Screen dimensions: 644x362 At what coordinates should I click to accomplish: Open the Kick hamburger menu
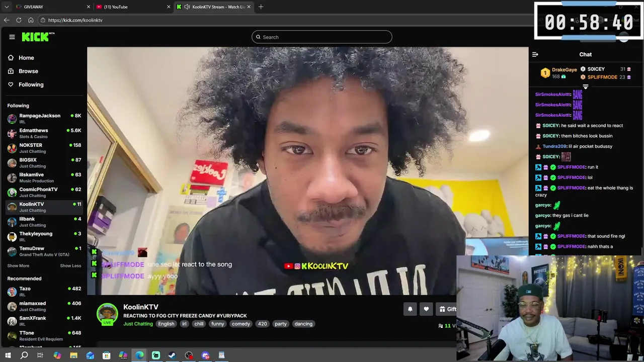[x=12, y=37]
